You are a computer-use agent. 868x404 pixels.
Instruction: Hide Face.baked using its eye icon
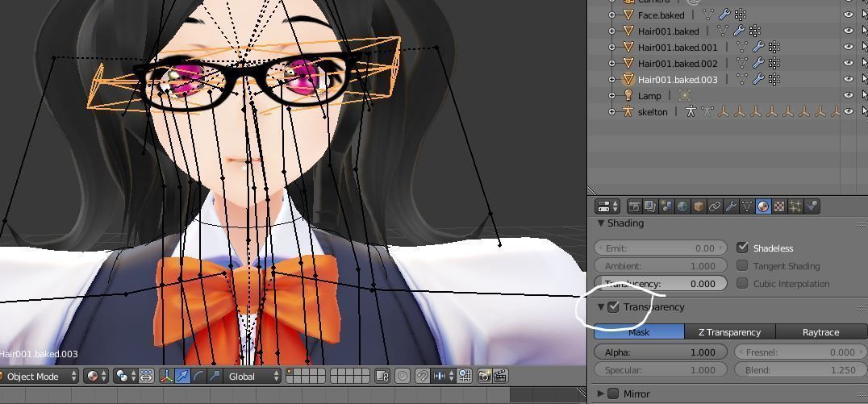pos(848,15)
